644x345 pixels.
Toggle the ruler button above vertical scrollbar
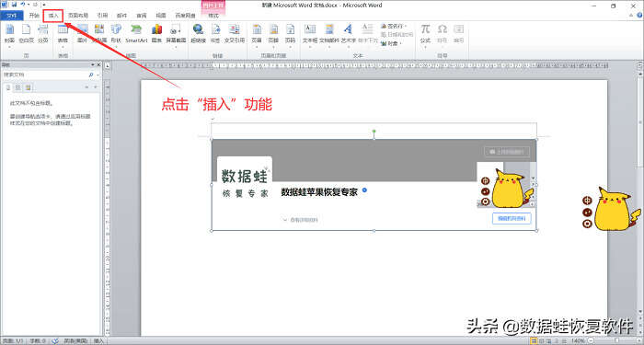pyautogui.click(x=640, y=65)
